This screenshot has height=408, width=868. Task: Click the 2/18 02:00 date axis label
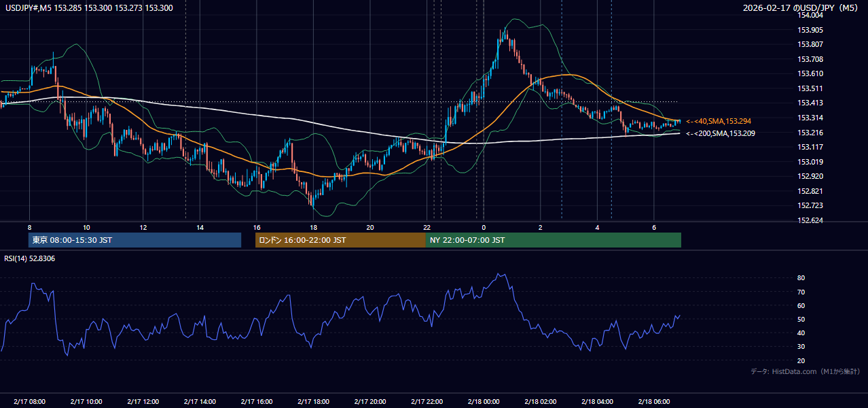pyautogui.click(x=540, y=402)
